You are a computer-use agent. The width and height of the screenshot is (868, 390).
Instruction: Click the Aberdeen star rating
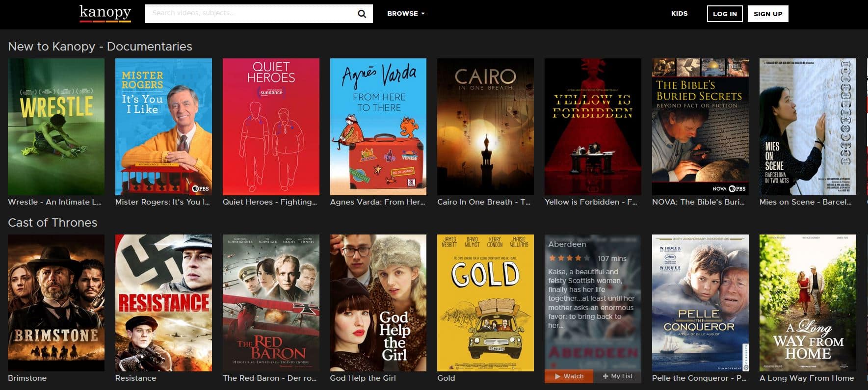tap(569, 258)
